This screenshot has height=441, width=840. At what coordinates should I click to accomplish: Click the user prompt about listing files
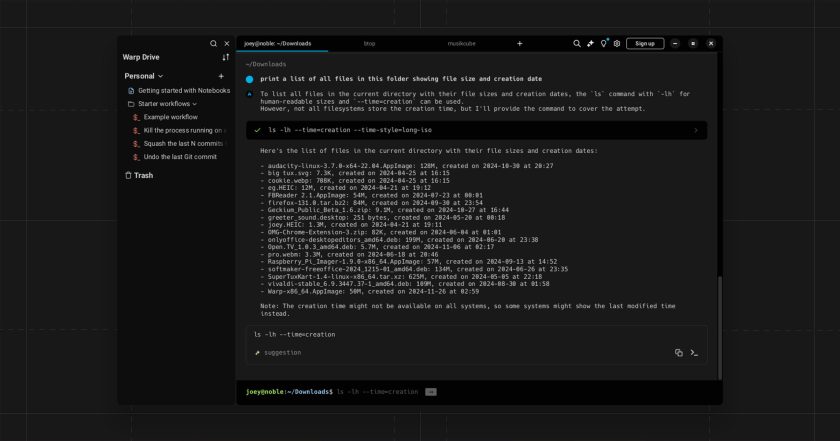(401, 79)
